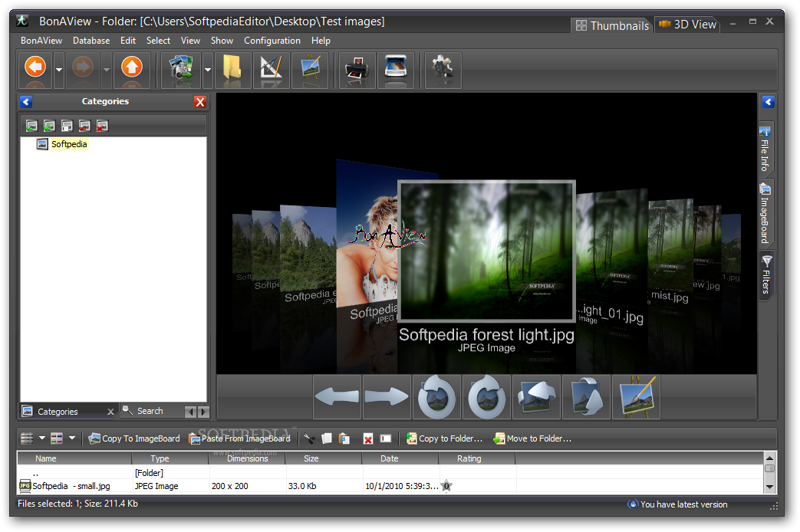Open the back button history dropdown arrow
Screen dimensions: 800x532
58,69
